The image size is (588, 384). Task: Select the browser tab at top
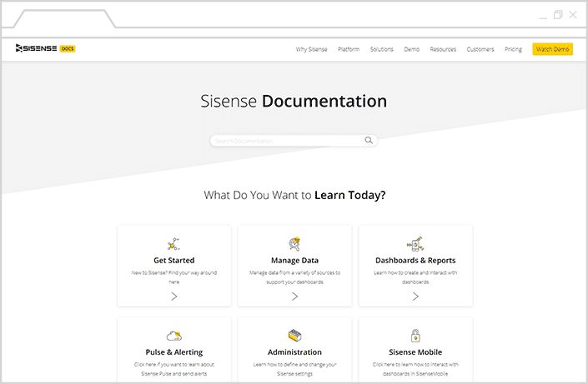tap(64, 18)
